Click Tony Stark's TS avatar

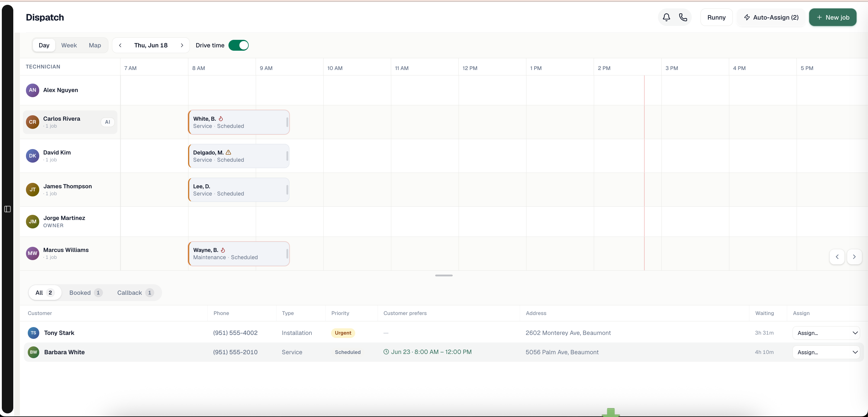coord(34,333)
